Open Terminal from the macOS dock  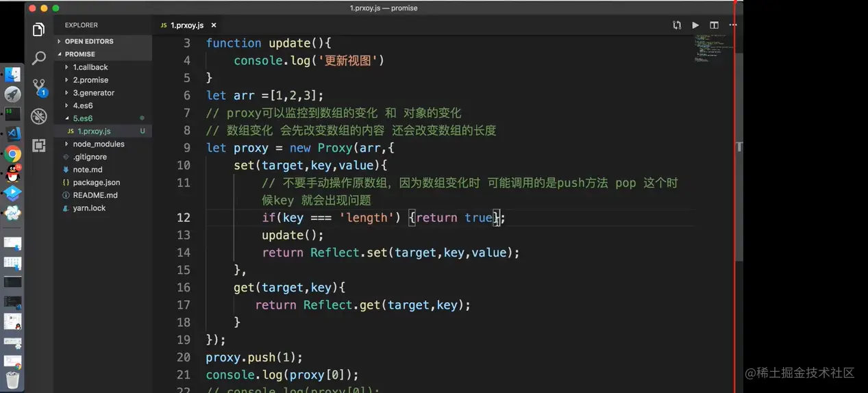(12, 114)
